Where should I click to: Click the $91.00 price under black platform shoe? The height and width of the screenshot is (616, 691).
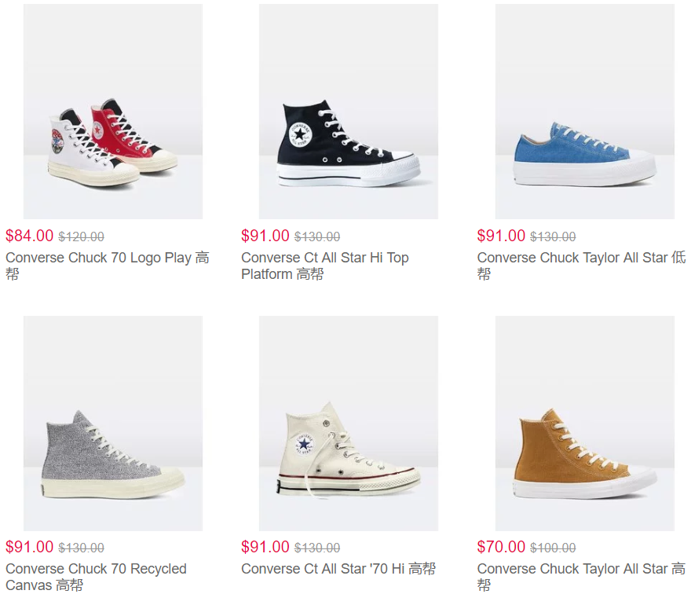[x=265, y=236]
